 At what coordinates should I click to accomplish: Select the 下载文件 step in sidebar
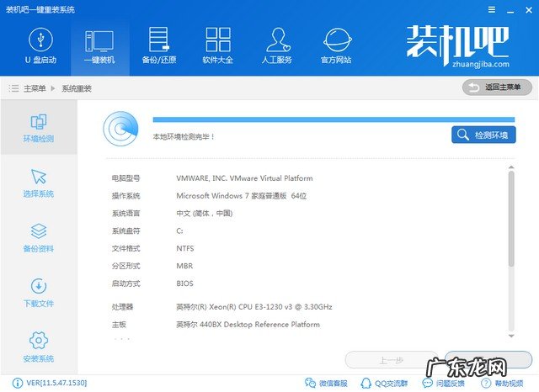click(x=39, y=293)
